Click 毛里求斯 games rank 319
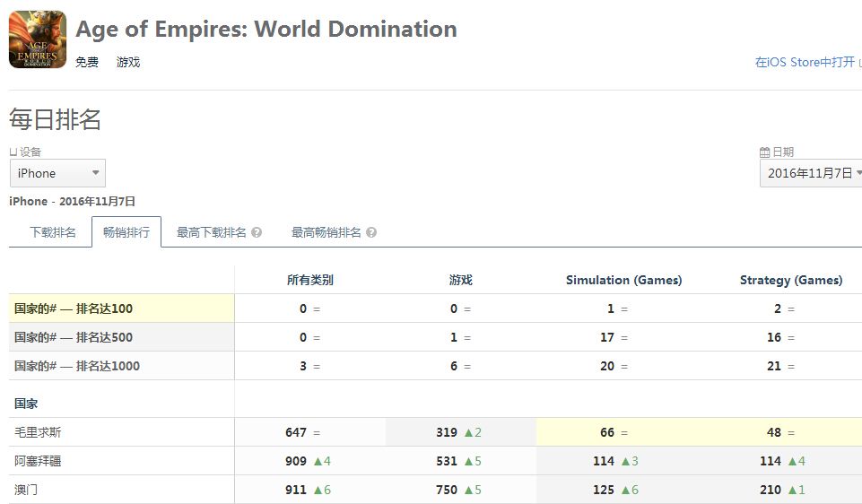862x504 pixels. click(x=447, y=432)
